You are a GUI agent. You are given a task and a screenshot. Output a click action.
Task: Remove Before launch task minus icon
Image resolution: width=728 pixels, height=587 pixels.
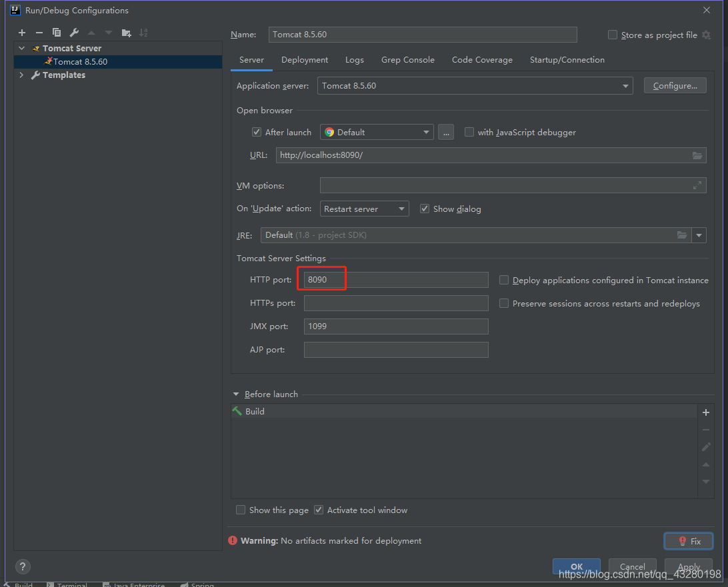coord(706,430)
